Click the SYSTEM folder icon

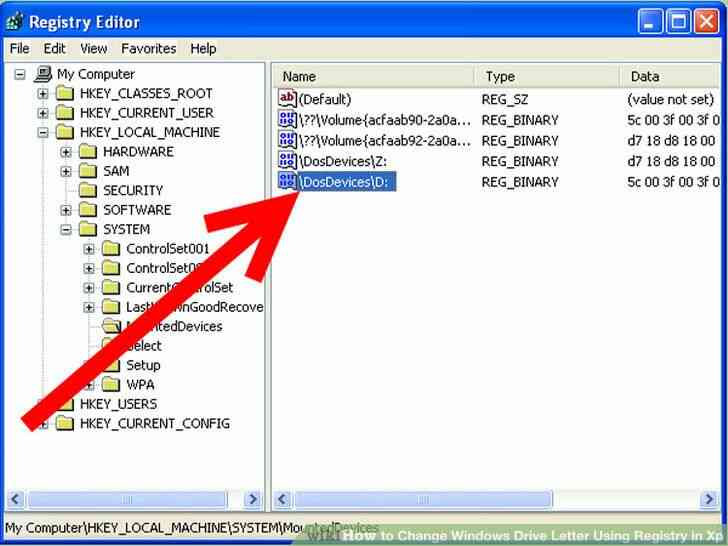pos(88,229)
